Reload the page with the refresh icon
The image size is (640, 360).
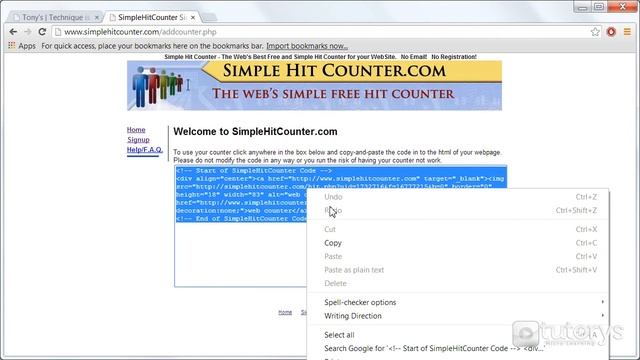[x=42, y=31]
